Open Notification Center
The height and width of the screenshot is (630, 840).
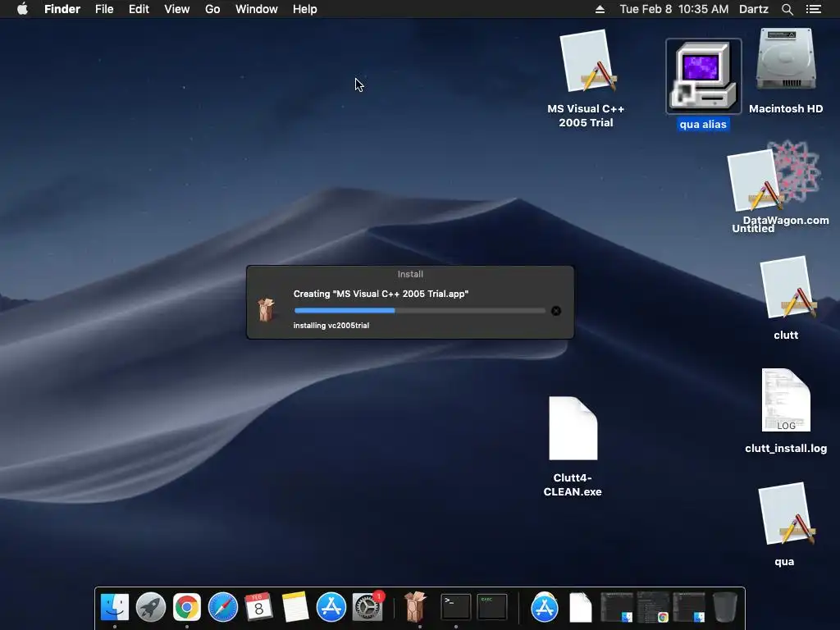tap(814, 9)
